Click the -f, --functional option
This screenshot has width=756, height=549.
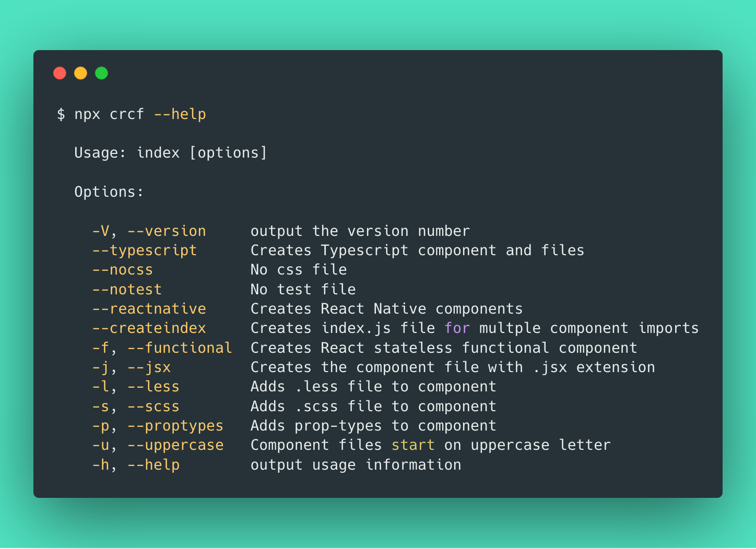tap(162, 348)
